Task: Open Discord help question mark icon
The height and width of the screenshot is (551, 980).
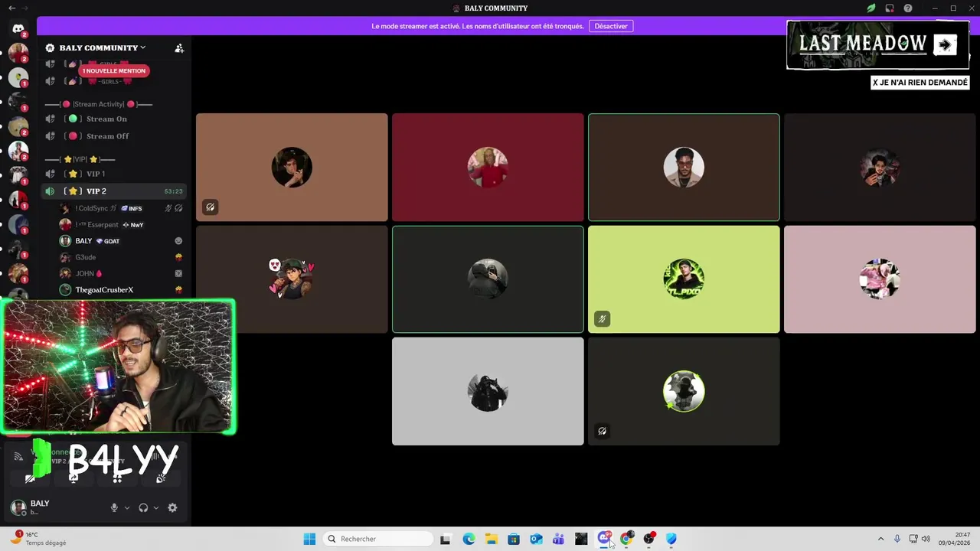Action: tap(908, 8)
